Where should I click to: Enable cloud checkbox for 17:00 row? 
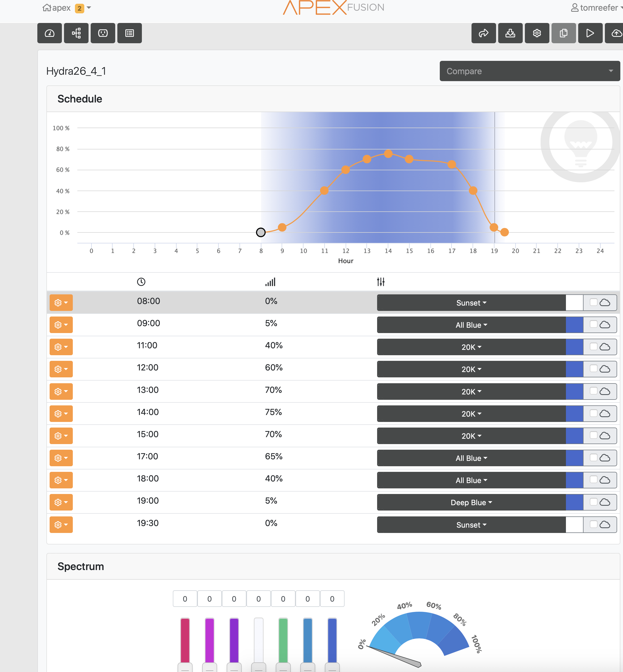[593, 457]
